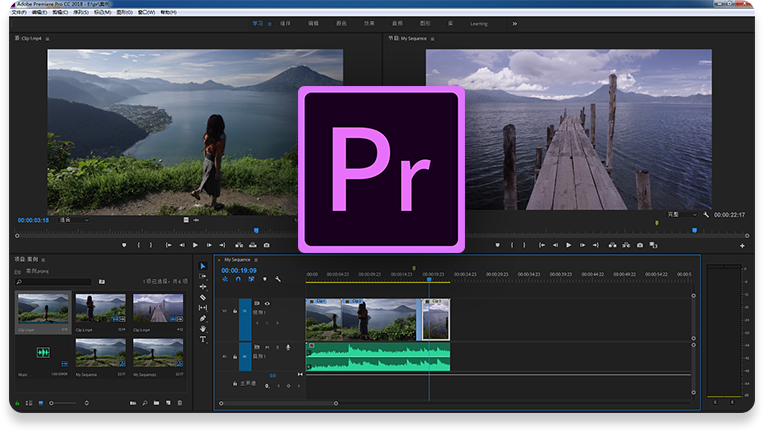The image size is (764, 432).
Task: Play the Source monitor clip
Action: pos(195,245)
